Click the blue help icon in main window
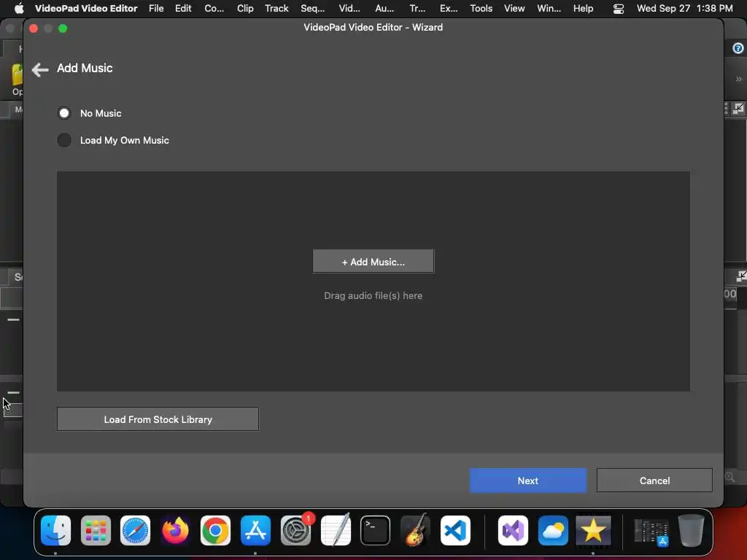The height and width of the screenshot is (560, 747). coord(738,48)
